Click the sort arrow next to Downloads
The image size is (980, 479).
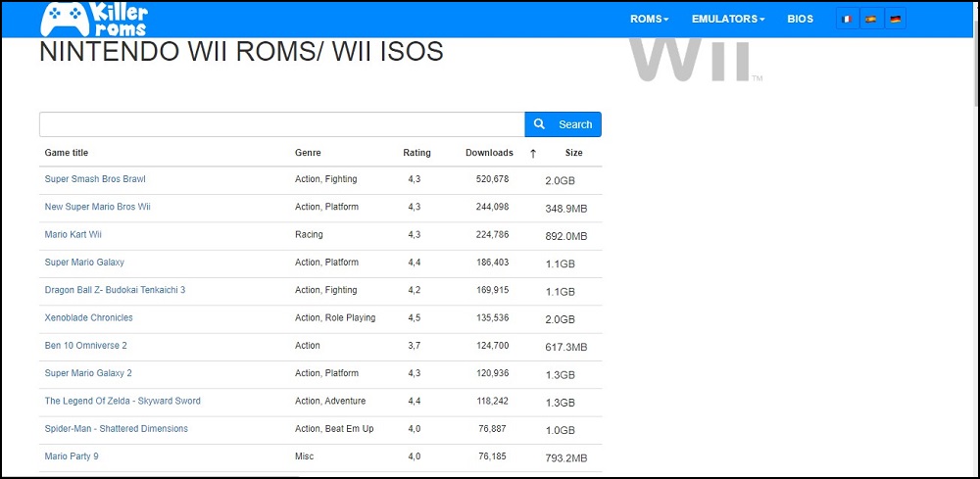tap(533, 154)
